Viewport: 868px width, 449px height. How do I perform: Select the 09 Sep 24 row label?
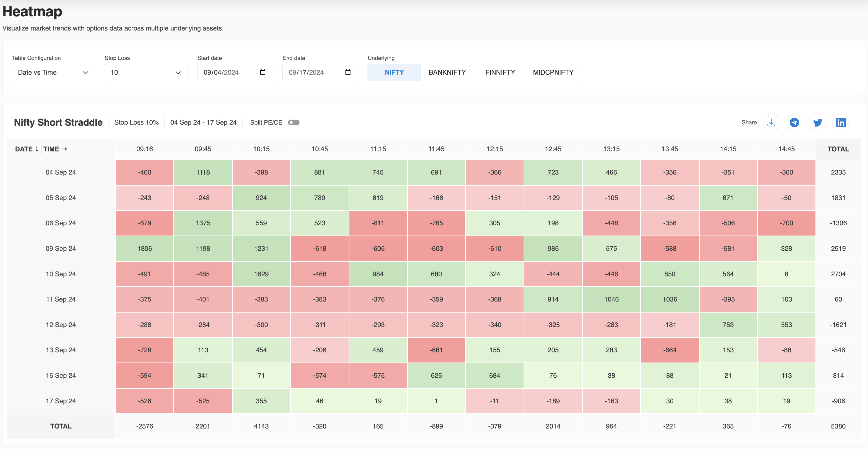pos(61,248)
